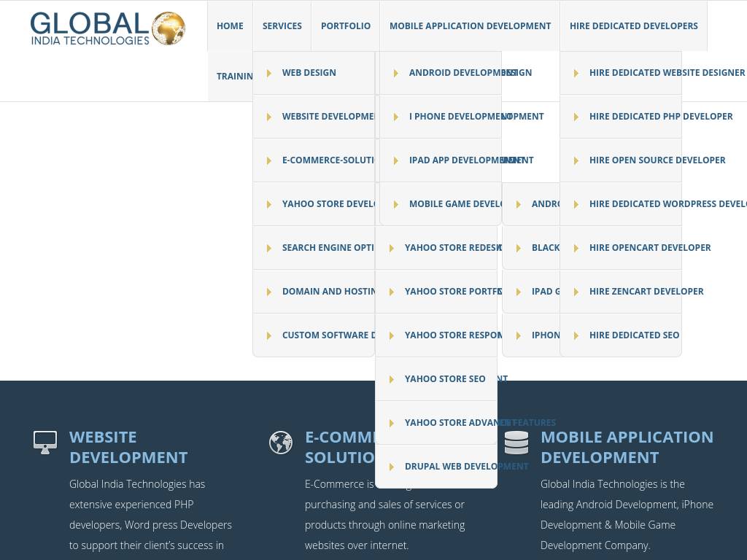Click the globe icon beside E-Commerce Solutions

pyautogui.click(x=281, y=442)
